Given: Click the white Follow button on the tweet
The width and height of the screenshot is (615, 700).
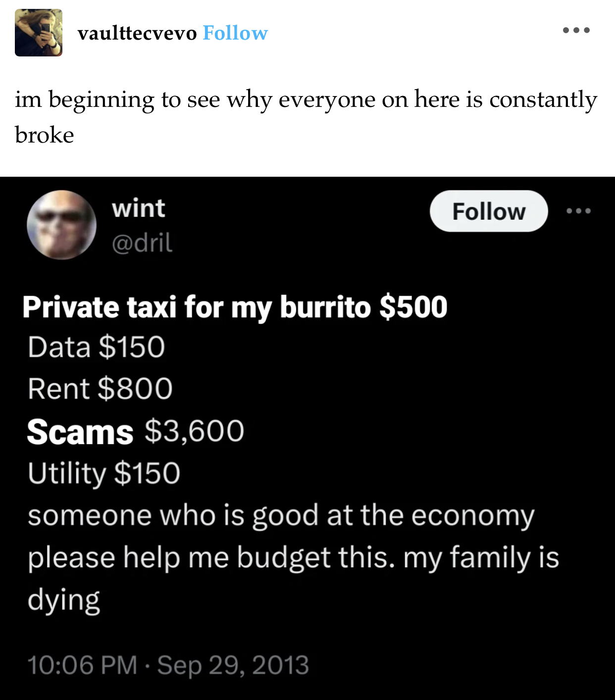Looking at the screenshot, I should (489, 211).
